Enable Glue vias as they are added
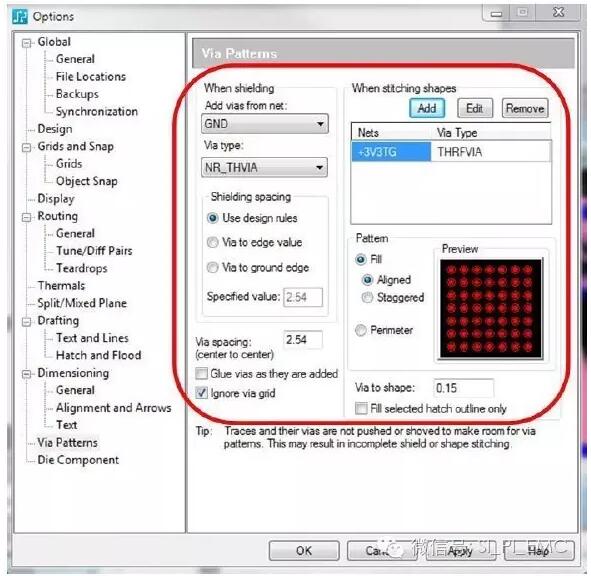591x576 pixels. [202, 374]
